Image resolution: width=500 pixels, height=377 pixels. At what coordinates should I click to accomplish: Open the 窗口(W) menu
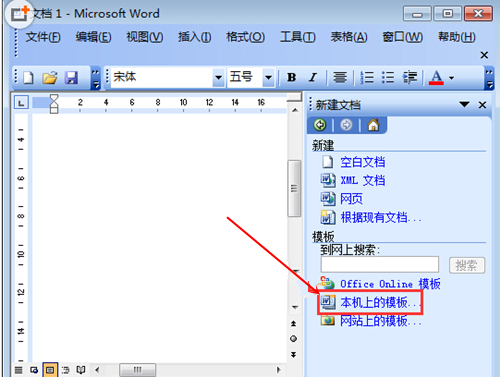coord(402,37)
